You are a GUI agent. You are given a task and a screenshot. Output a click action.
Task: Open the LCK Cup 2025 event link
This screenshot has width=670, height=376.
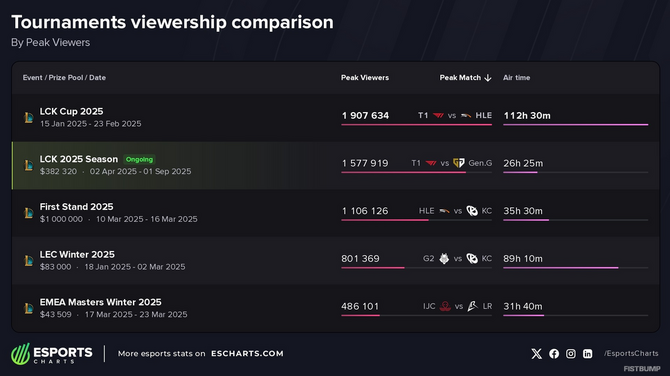click(x=71, y=112)
